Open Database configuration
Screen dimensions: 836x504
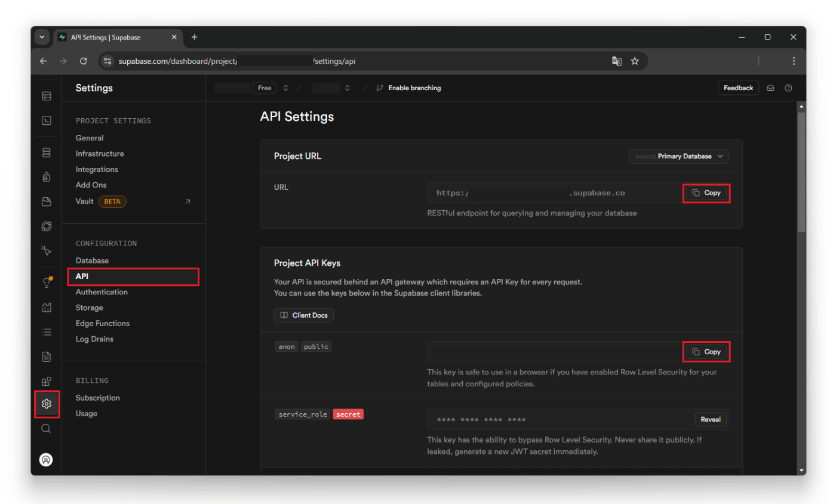[92, 261]
